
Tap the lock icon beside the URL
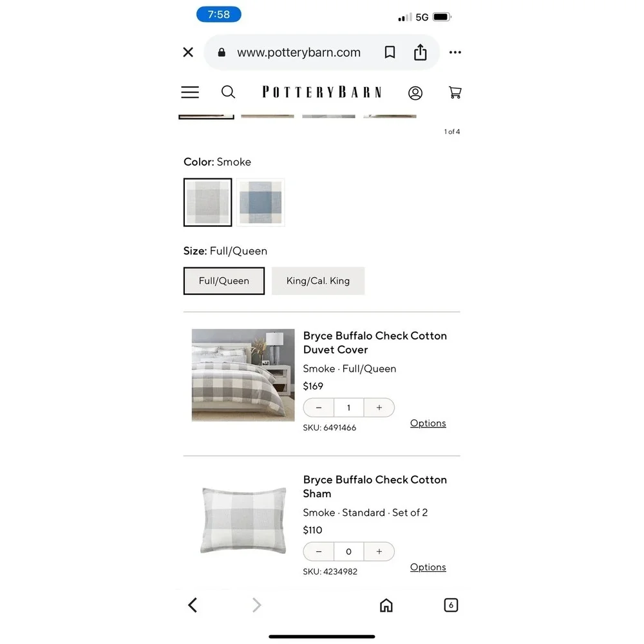[x=222, y=52]
